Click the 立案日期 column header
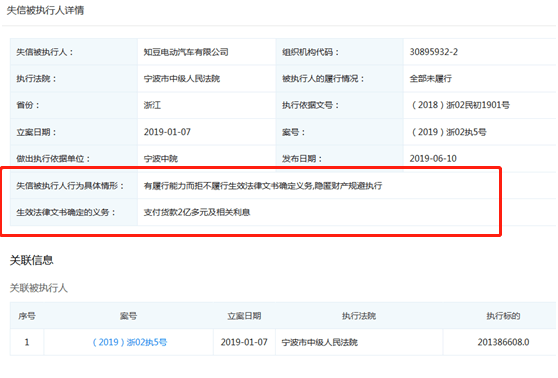Viewport: 558px width, 378px height. [244, 316]
